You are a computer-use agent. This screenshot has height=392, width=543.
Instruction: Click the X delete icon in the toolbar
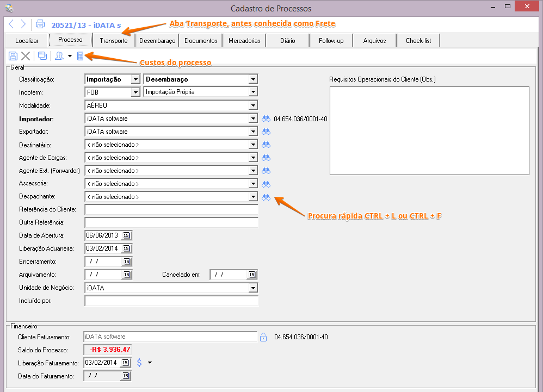tap(25, 56)
